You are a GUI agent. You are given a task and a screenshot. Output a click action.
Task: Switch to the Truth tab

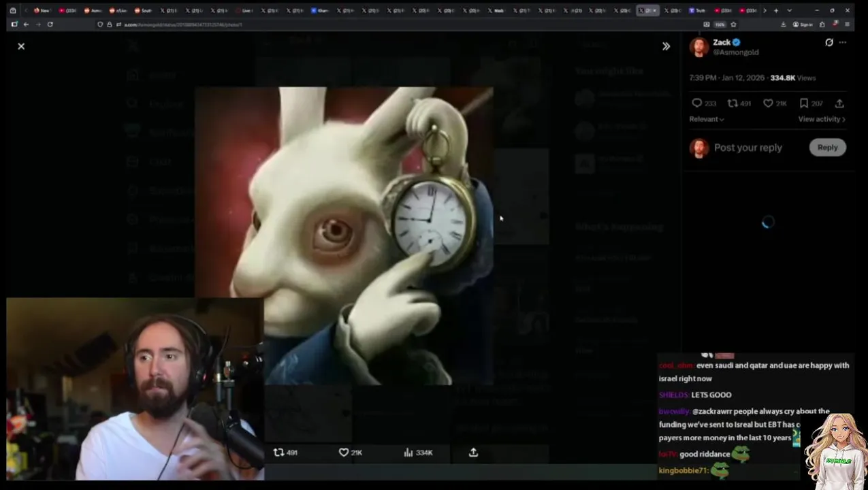[697, 10]
